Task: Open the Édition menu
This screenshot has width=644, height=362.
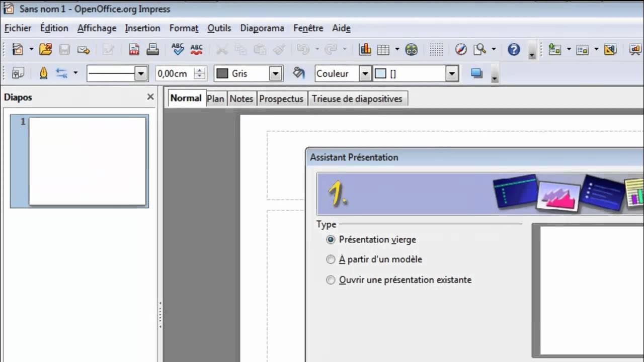Action: pos(54,28)
